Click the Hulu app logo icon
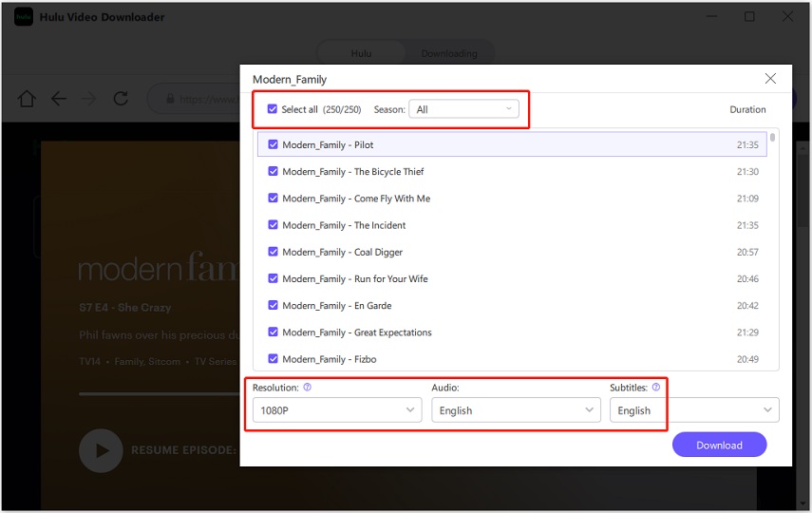 pyautogui.click(x=24, y=17)
